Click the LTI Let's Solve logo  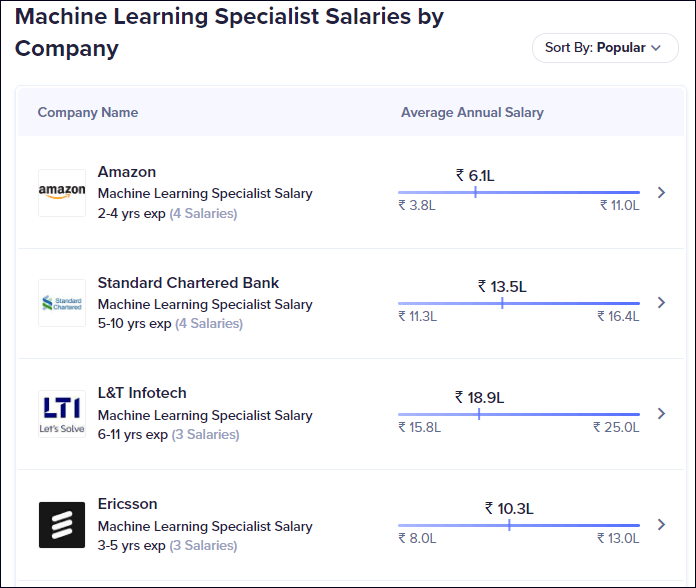pyautogui.click(x=62, y=414)
